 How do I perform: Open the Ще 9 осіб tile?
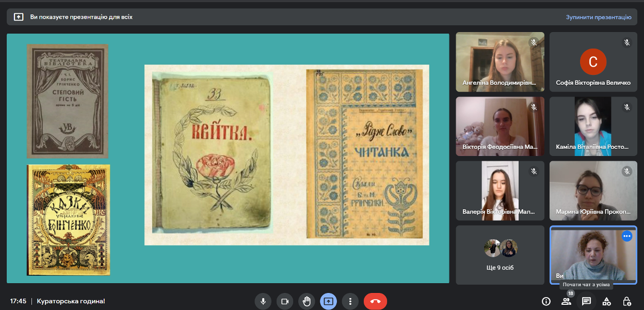pos(500,255)
